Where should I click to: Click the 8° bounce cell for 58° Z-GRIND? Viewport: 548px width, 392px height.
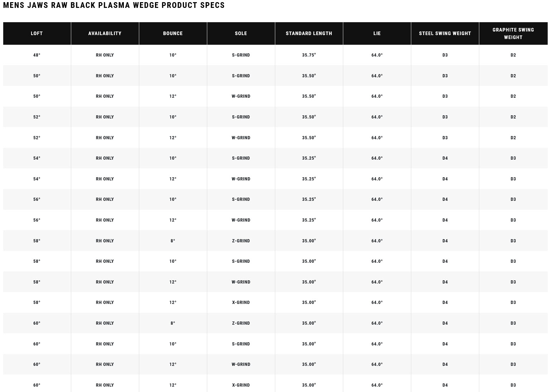173,241
